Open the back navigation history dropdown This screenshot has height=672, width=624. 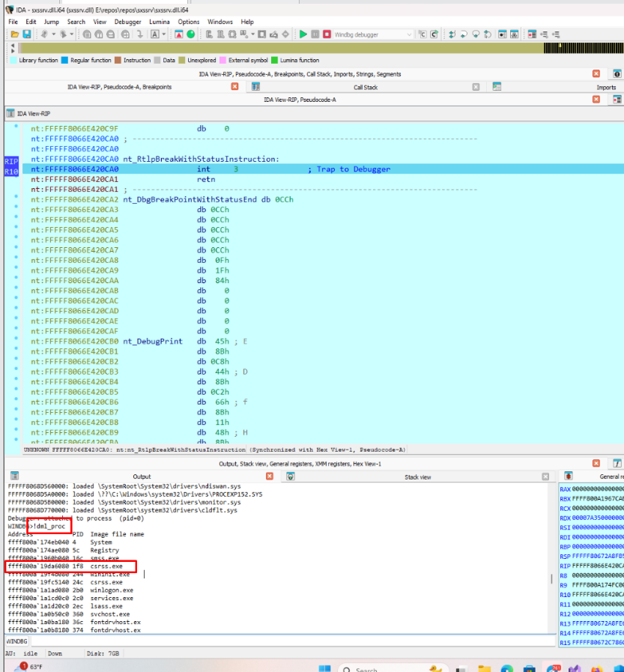[x=54, y=34]
